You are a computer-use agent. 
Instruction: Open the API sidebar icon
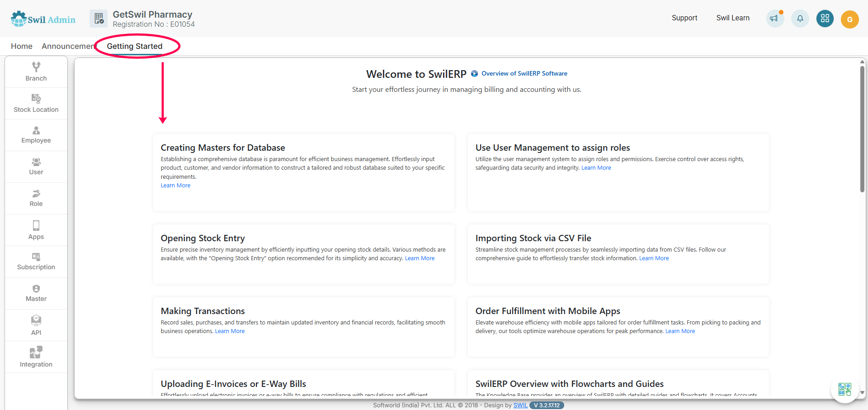point(36,320)
